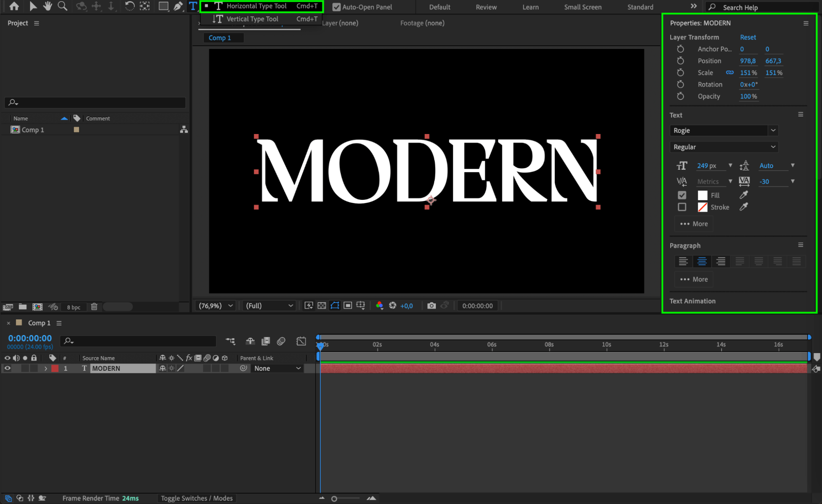
Task: Delete selected project item with trash icon
Action: coord(94,307)
